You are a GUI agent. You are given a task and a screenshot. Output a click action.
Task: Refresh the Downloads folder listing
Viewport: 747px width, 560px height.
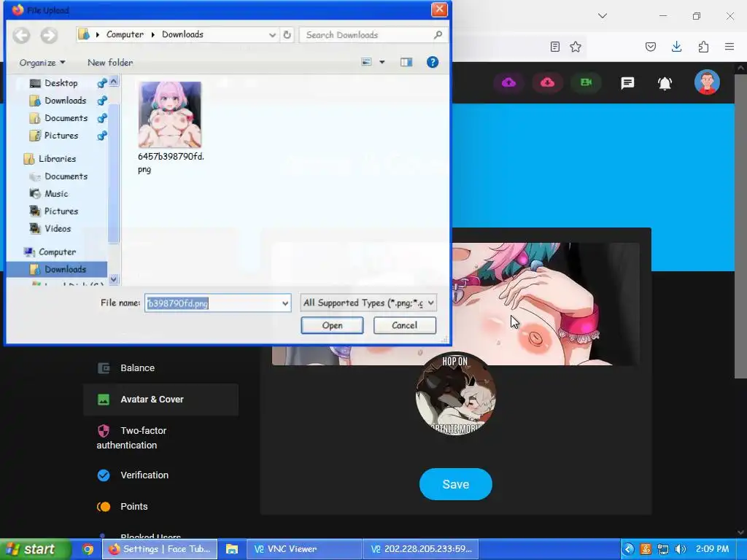(287, 35)
